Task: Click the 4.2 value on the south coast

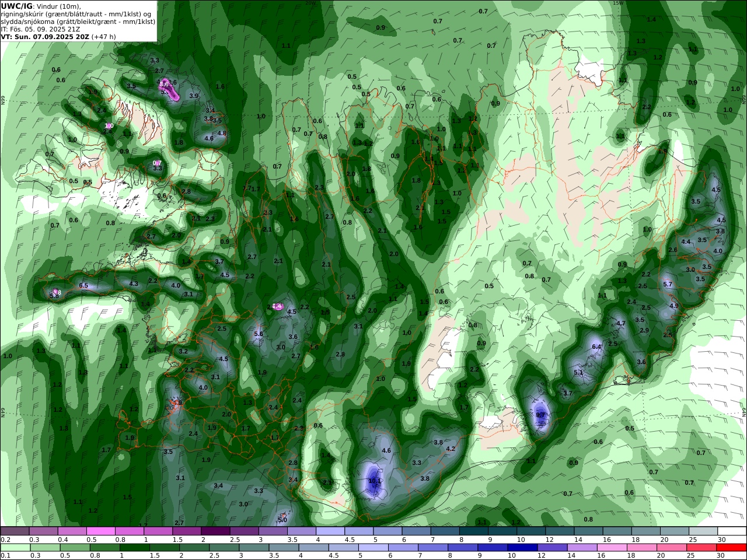Action: (450, 449)
